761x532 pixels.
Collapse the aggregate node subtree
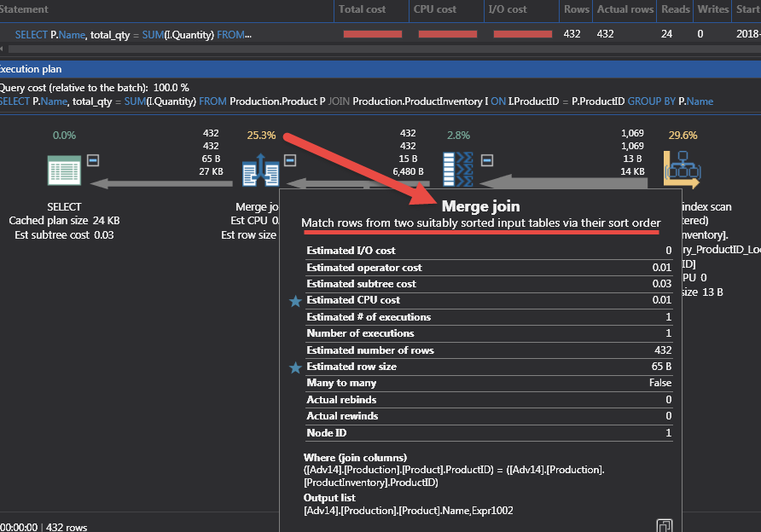click(x=487, y=159)
